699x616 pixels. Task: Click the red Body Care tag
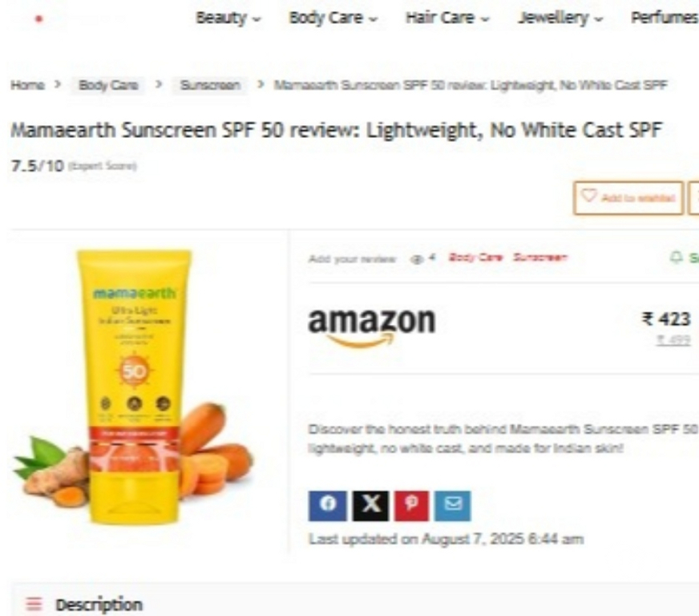(x=475, y=257)
